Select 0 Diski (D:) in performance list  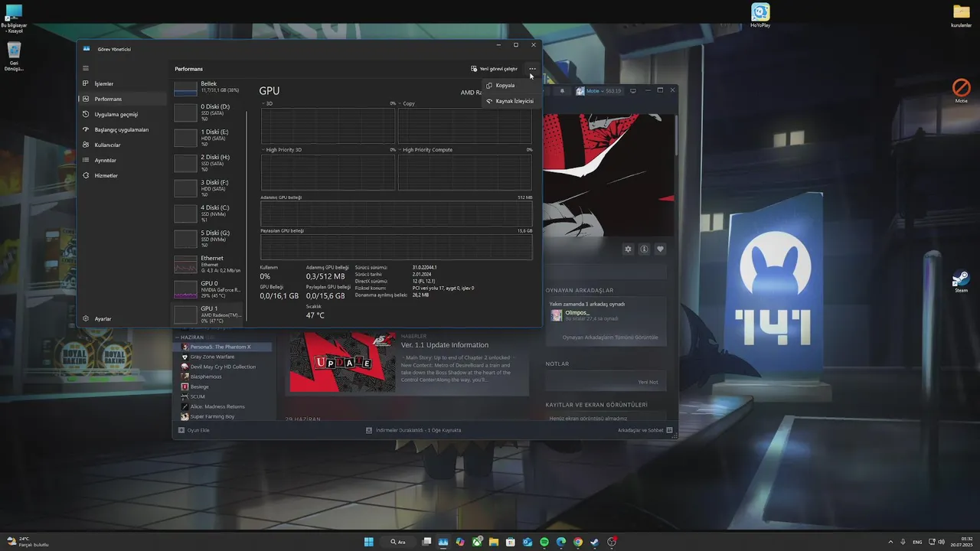point(208,112)
